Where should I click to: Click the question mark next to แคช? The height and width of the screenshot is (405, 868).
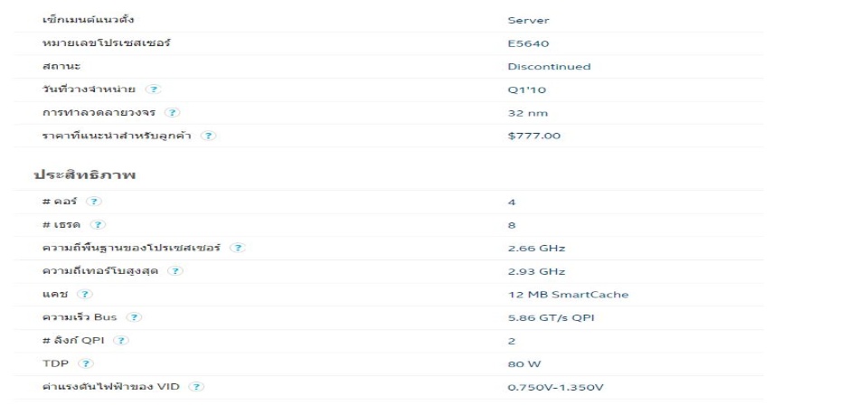[x=85, y=295]
